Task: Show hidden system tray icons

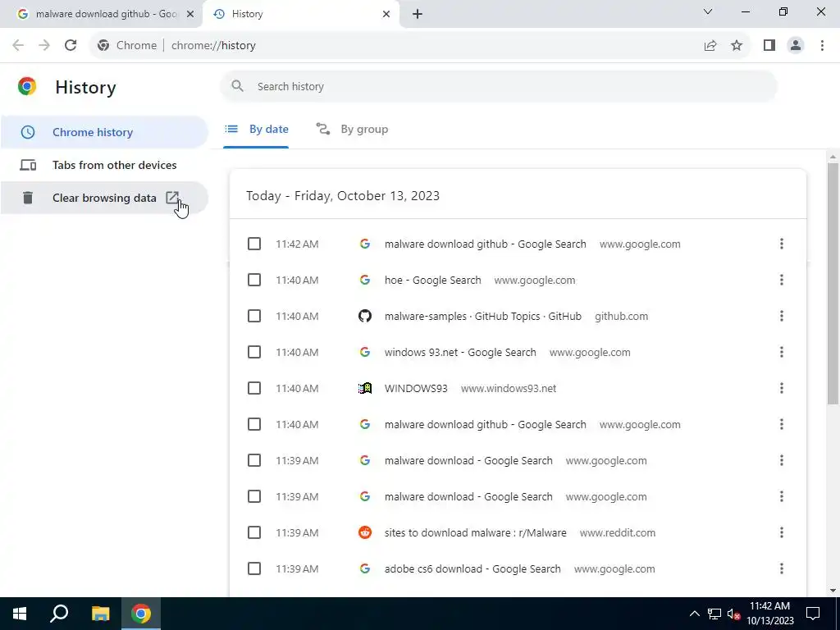Action: (694, 614)
